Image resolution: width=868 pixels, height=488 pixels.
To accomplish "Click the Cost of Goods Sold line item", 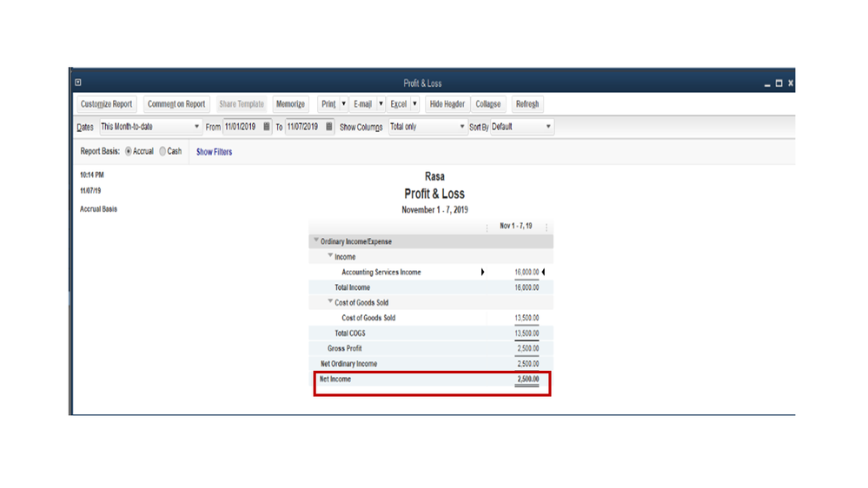I will (368, 318).
